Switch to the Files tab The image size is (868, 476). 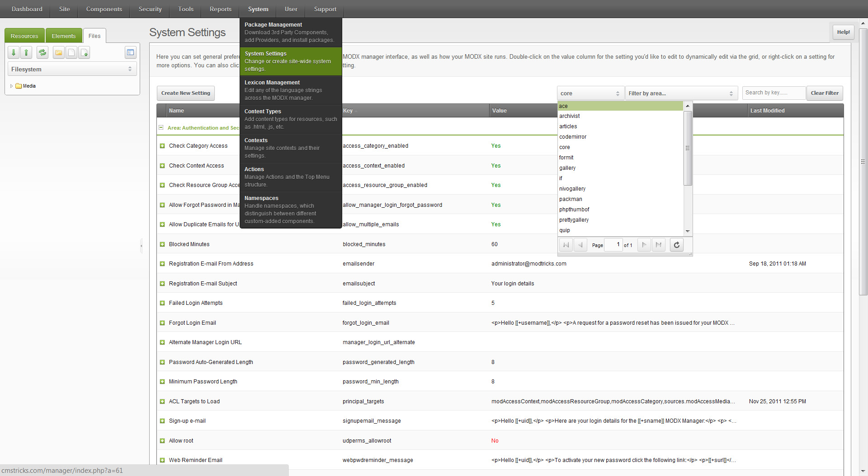[94, 36]
